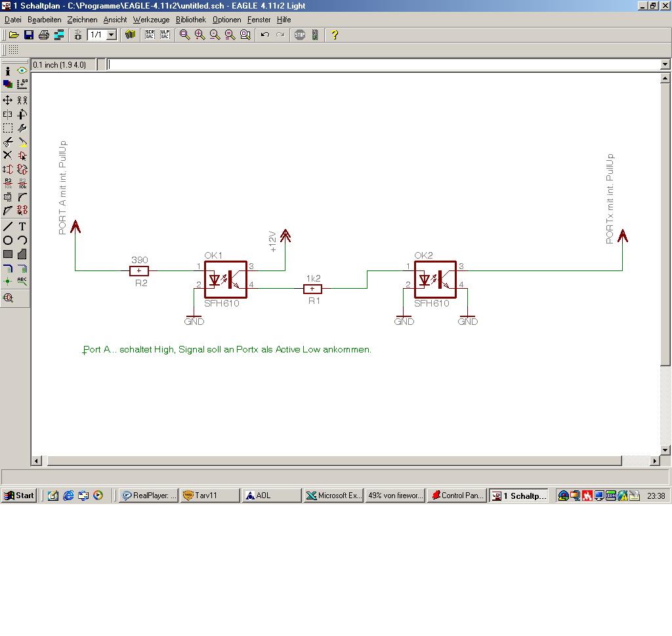The height and width of the screenshot is (636, 672).
Task: Open the Display layers tool
Action: [x=8, y=85]
